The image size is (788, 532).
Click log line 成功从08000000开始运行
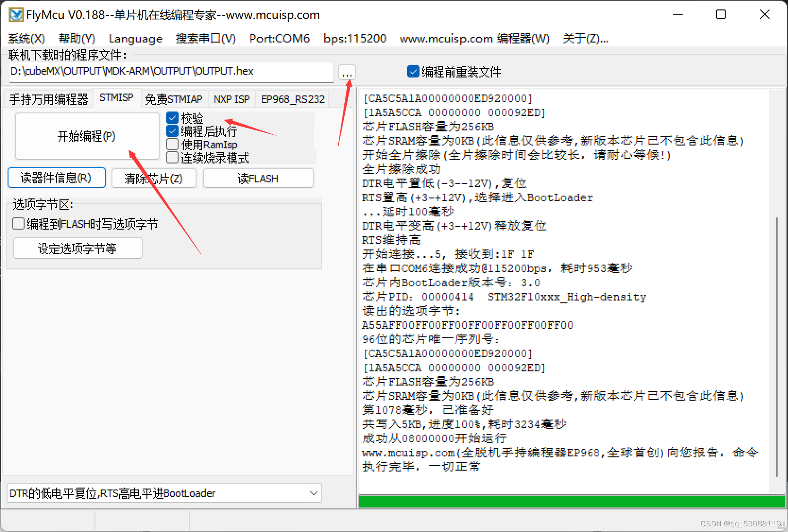coord(434,438)
